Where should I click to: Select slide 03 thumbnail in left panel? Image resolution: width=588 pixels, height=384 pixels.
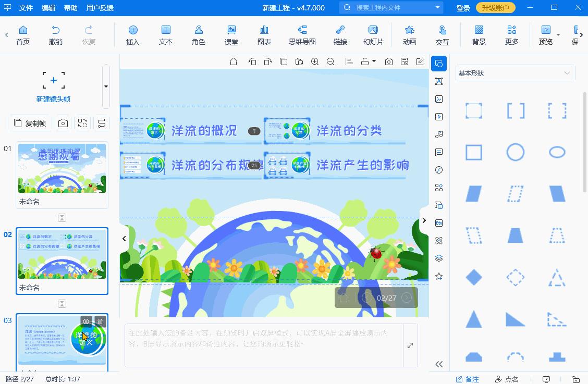click(62, 341)
